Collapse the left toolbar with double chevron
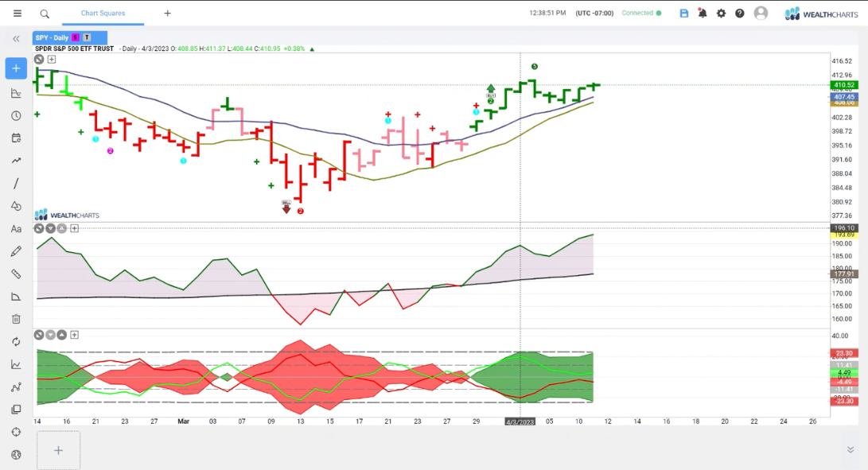The height and width of the screenshot is (470, 868). [x=16, y=39]
